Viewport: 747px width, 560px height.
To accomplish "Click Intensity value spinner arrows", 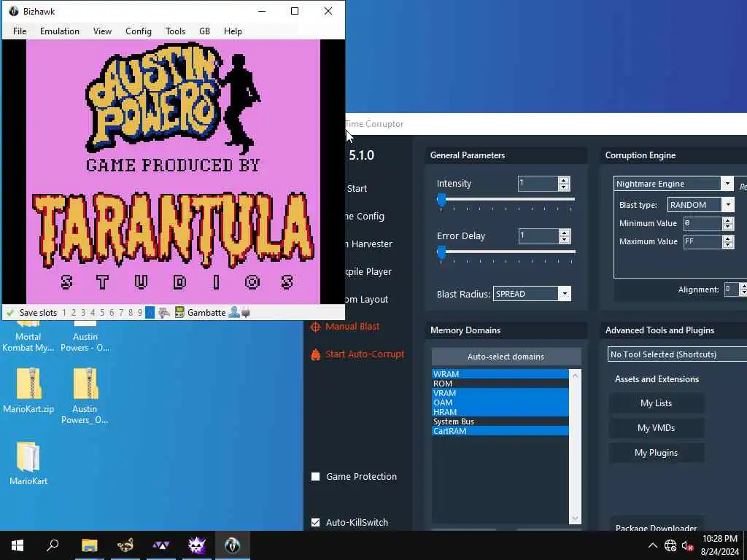I will [x=564, y=184].
